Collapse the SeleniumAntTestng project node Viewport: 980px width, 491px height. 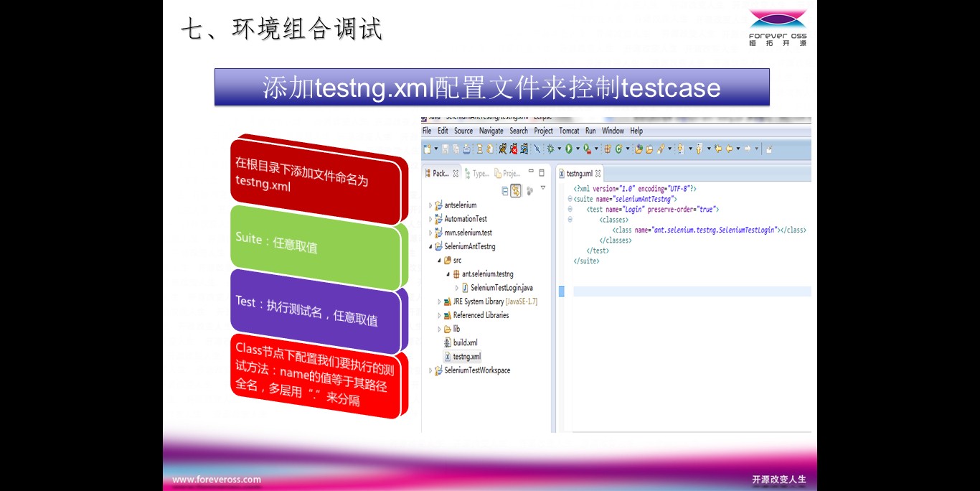tap(430, 247)
